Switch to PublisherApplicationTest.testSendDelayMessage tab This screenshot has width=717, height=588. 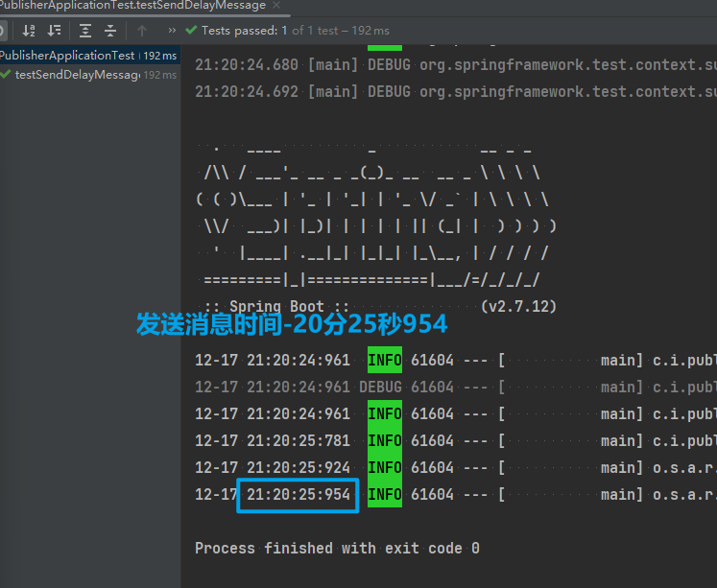[132, 6]
